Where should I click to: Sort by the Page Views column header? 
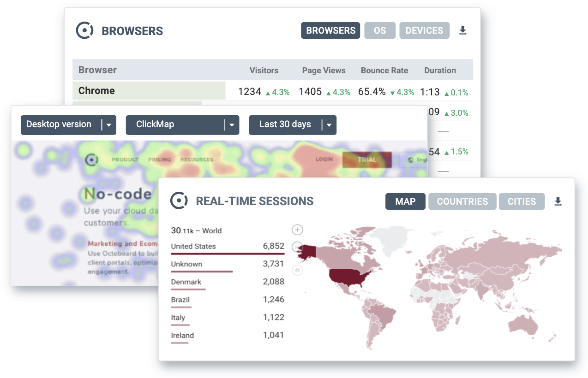324,71
